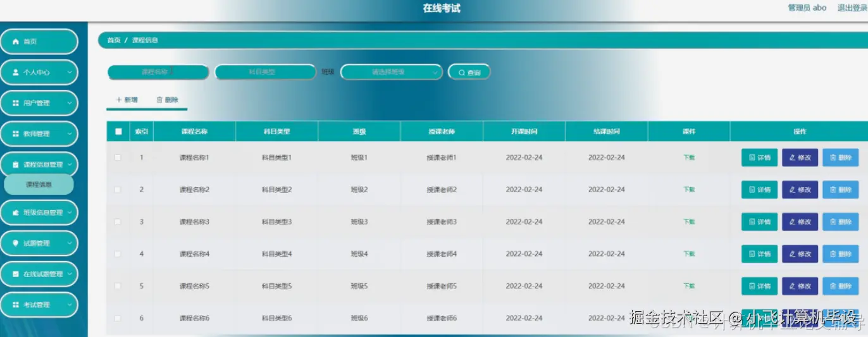
Task: Expand the 个人中心 sidebar menu
Action: [x=39, y=72]
